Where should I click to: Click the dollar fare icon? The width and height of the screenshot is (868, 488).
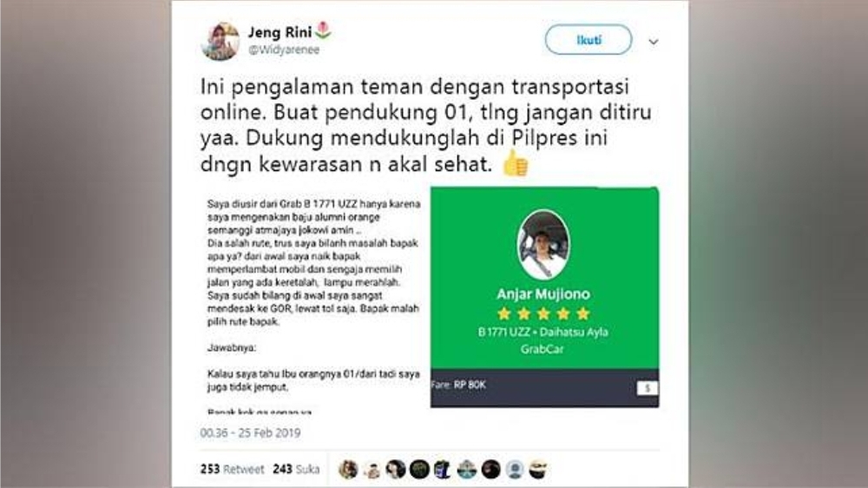coord(648,388)
